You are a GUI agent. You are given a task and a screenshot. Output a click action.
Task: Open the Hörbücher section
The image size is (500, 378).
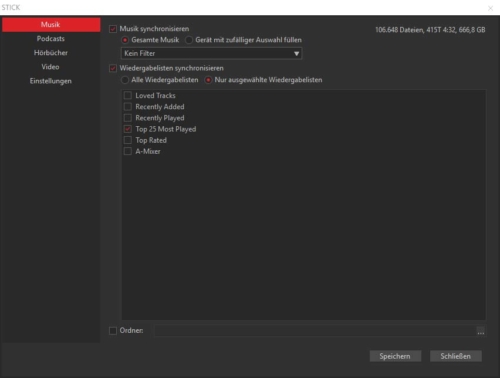51,53
